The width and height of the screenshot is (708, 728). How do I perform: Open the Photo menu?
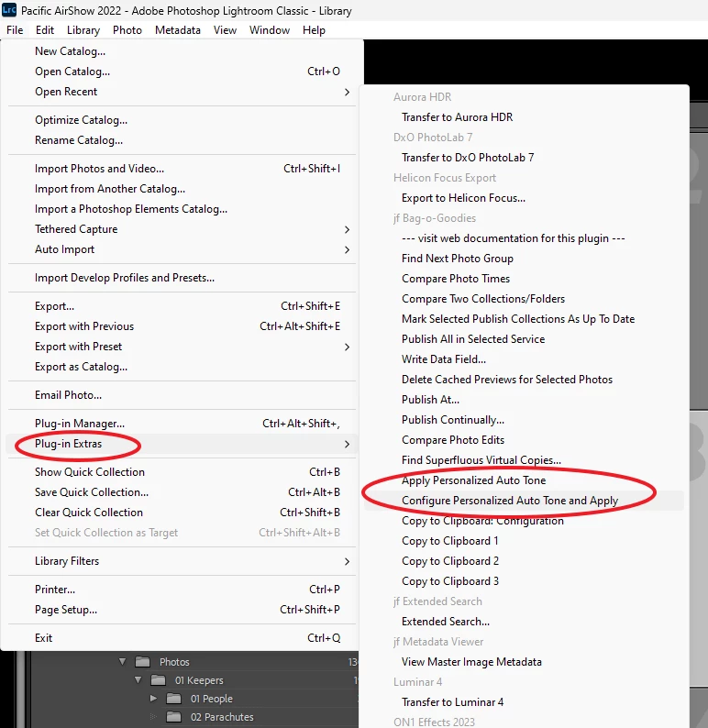click(x=127, y=30)
